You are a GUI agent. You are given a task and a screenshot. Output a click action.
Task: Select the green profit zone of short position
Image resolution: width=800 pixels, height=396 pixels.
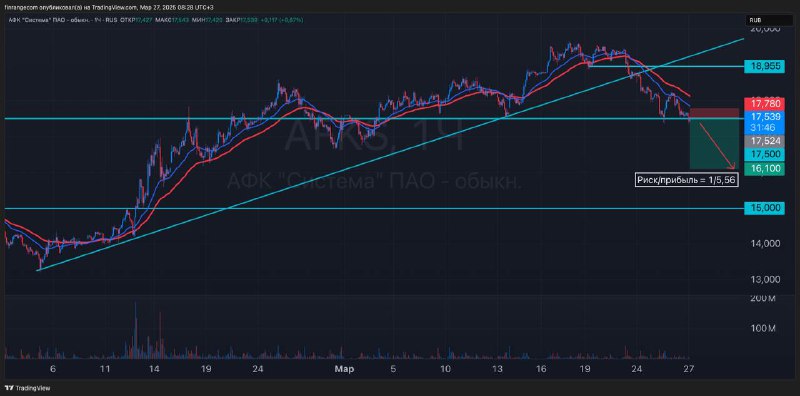coord(714,144)
